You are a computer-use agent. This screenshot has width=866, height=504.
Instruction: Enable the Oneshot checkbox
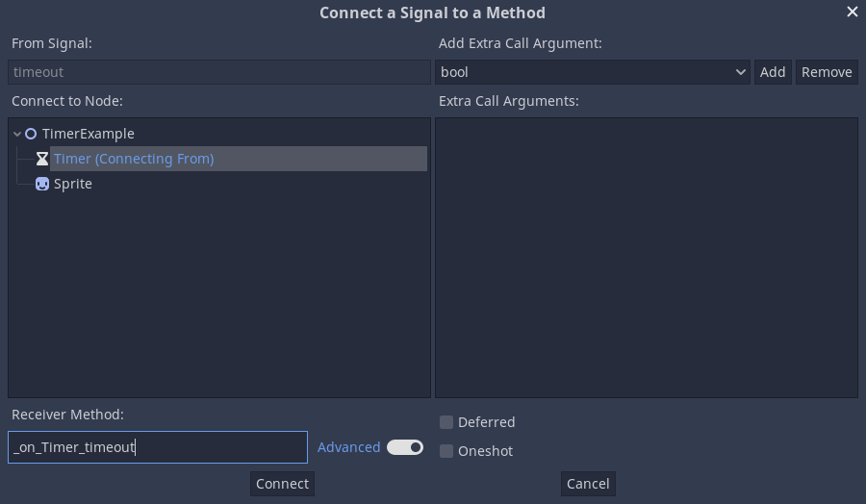click(x=446, y=451)
